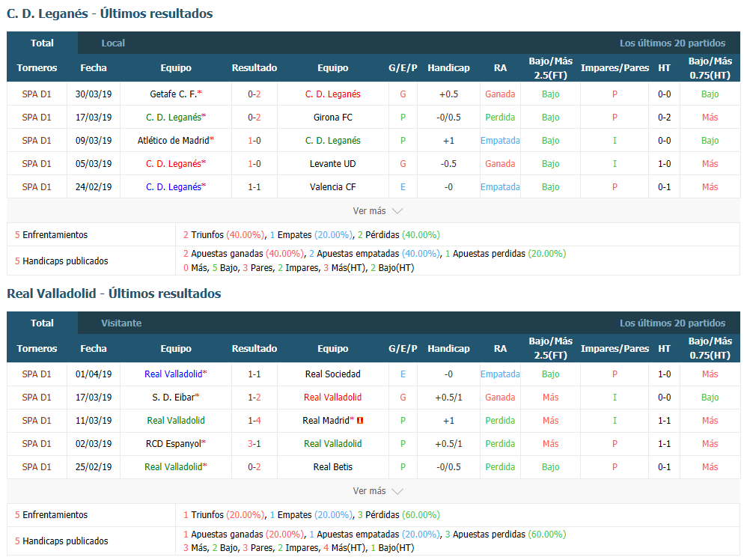Click SPA D1 in the 30/03/19 row
Screen dimensions: 747x560
[x=37, y=94]
